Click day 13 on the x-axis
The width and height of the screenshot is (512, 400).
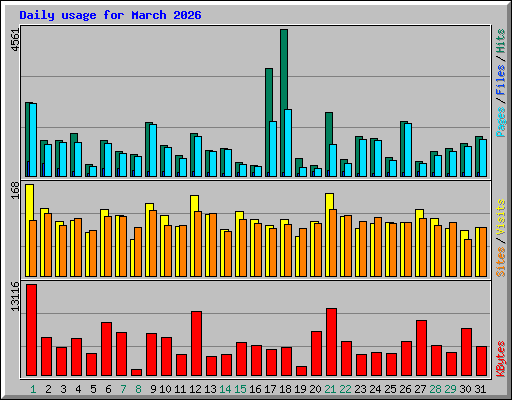pos(210,389)
